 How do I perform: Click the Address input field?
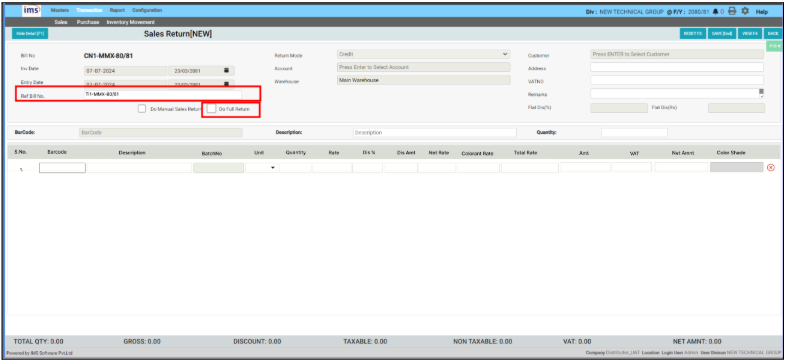point(677,67)
